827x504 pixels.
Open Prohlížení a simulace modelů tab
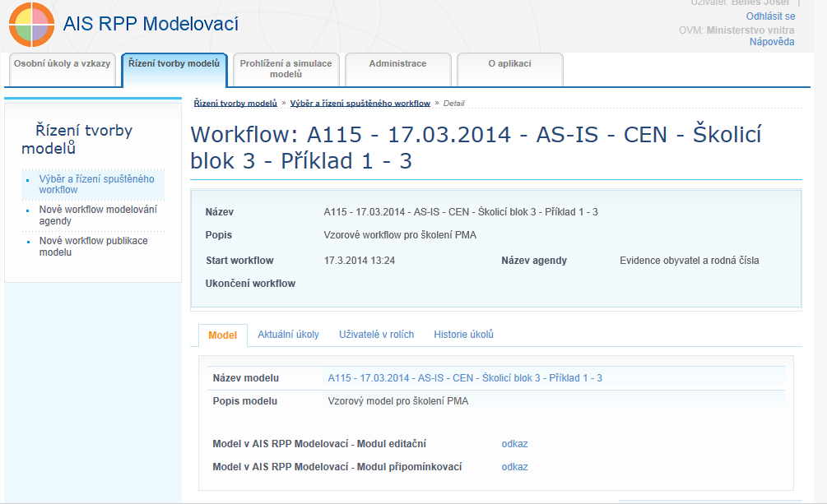pyautogui.click(x=286, y=68)
